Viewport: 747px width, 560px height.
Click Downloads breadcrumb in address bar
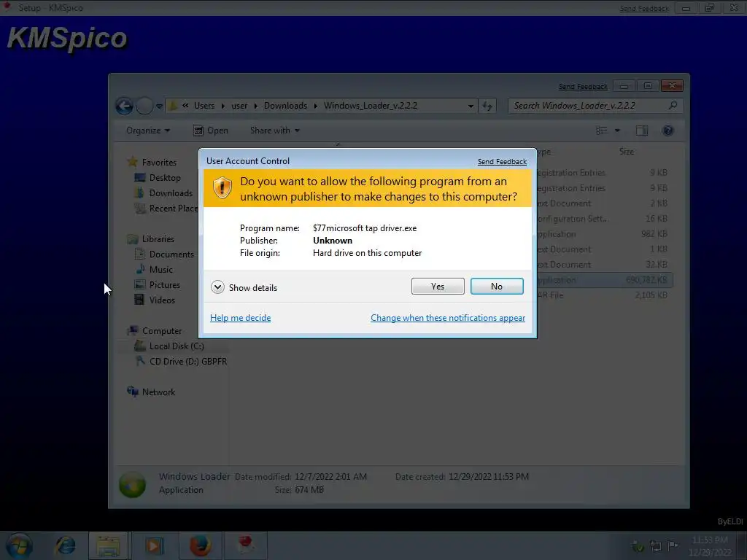[x=285, y=106]
